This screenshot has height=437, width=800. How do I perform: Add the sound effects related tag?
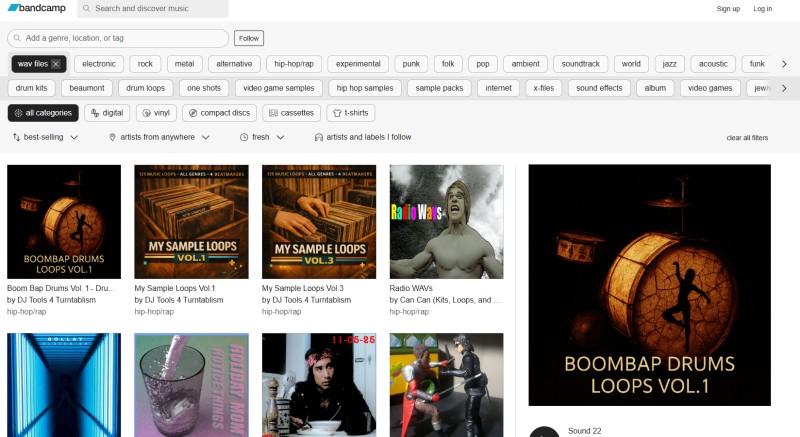pos(599,88)
